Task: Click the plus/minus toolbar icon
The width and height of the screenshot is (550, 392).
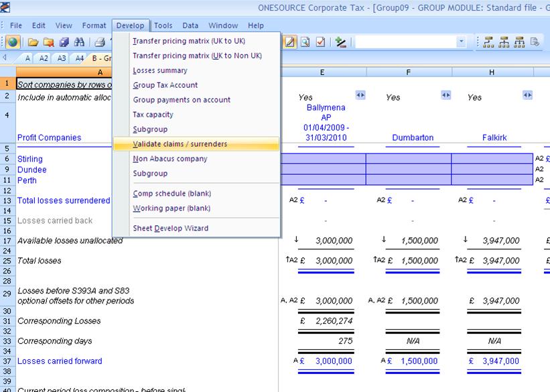Action: click(341, 42)
